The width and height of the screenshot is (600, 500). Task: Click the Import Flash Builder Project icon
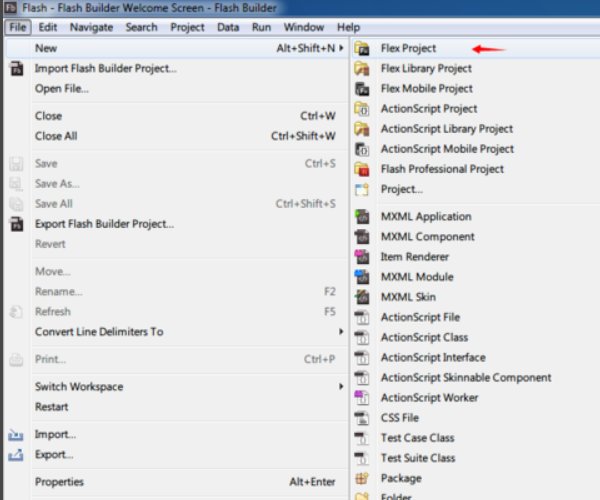click(16, 68)
